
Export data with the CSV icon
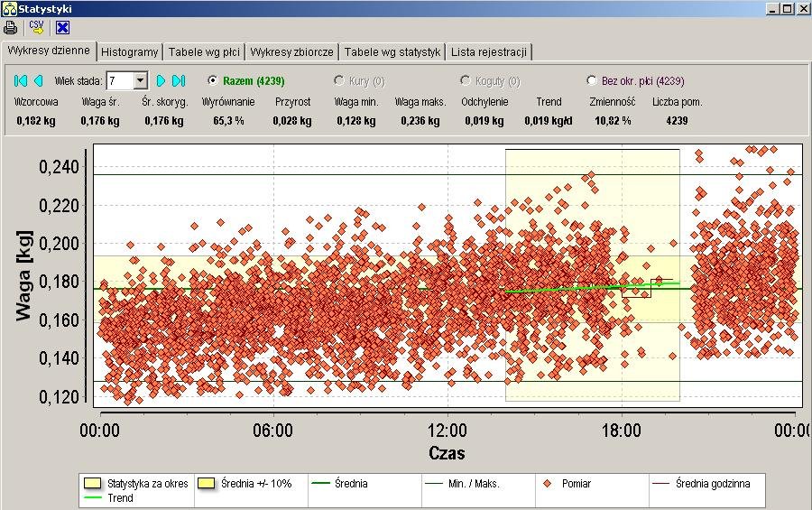point(36,26)
